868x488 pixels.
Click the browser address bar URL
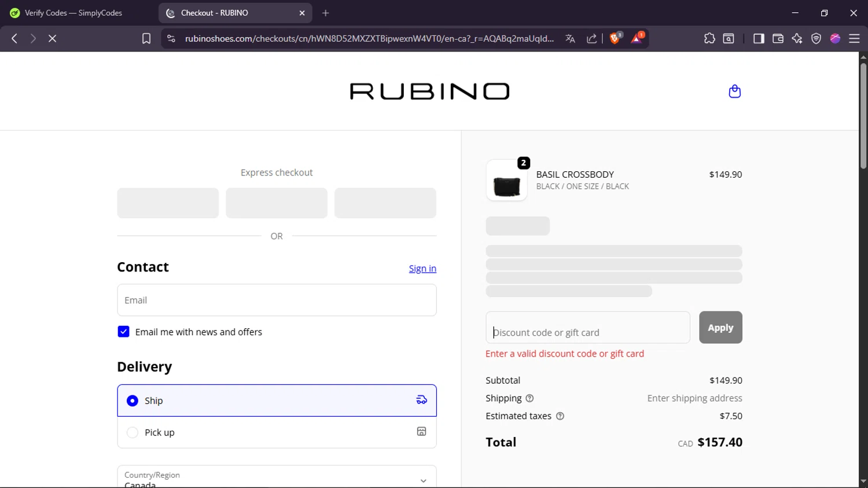point(369,38)
